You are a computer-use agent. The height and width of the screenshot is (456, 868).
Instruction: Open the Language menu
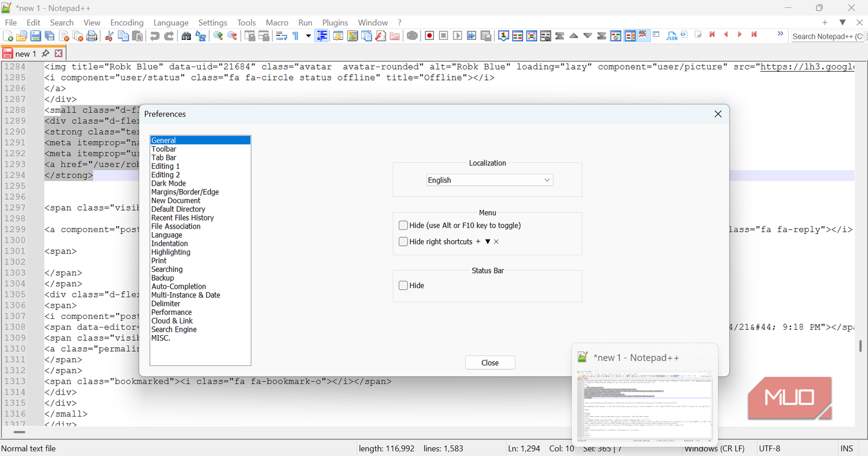[171, 23]
